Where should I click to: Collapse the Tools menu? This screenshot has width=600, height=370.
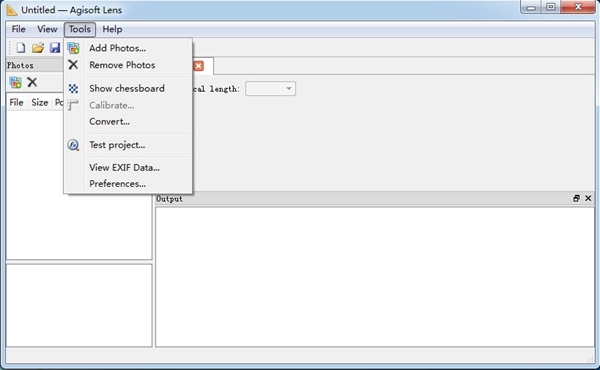80,29
